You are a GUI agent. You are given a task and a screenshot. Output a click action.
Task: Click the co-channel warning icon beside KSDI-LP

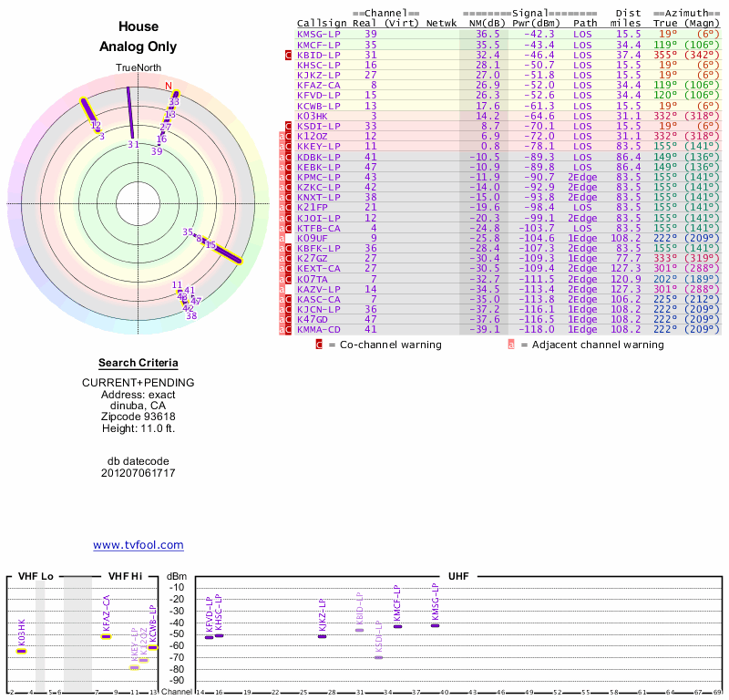point(288,127)
